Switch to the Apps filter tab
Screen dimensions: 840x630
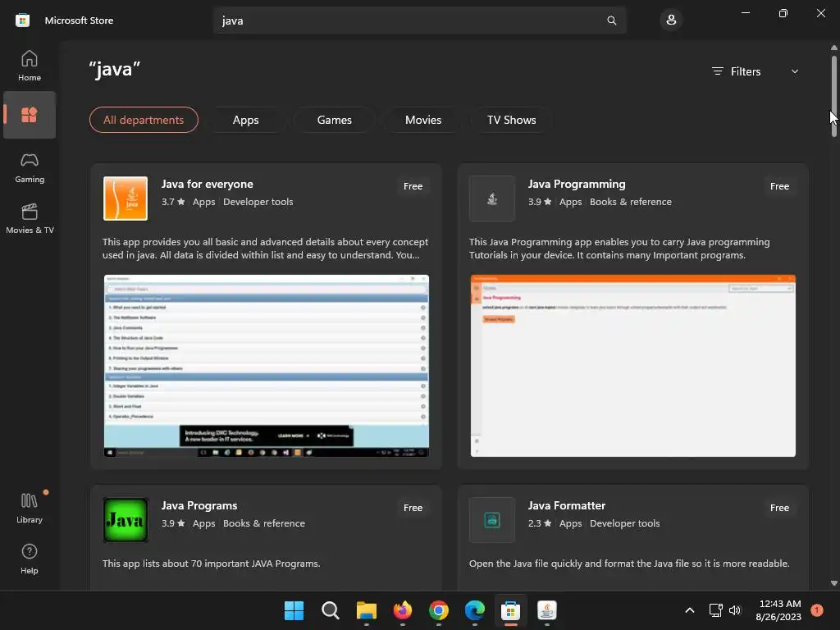[x=246, y=120]
